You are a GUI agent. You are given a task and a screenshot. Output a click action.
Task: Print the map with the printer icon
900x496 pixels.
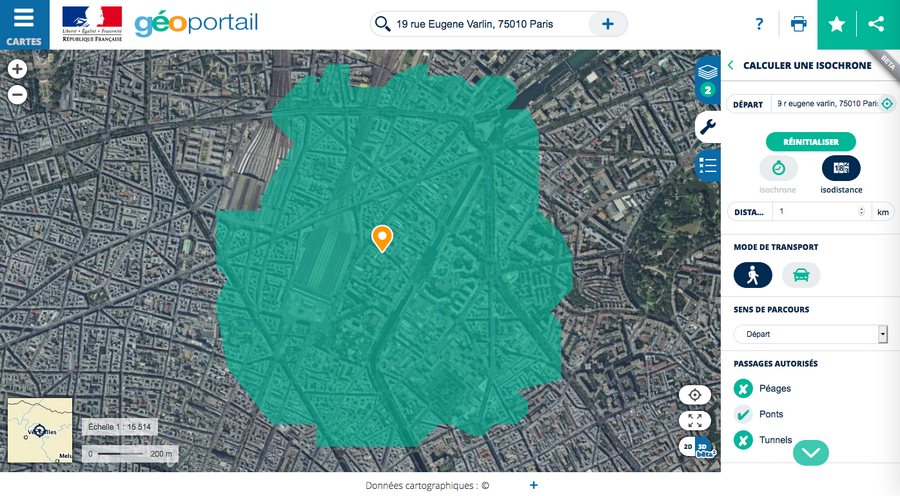(798, 24)
